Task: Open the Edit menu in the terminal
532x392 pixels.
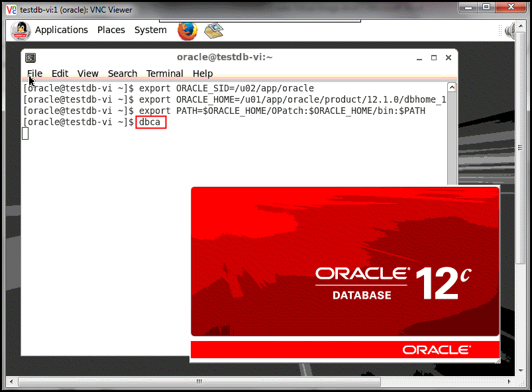Action: tap(60, 73)
